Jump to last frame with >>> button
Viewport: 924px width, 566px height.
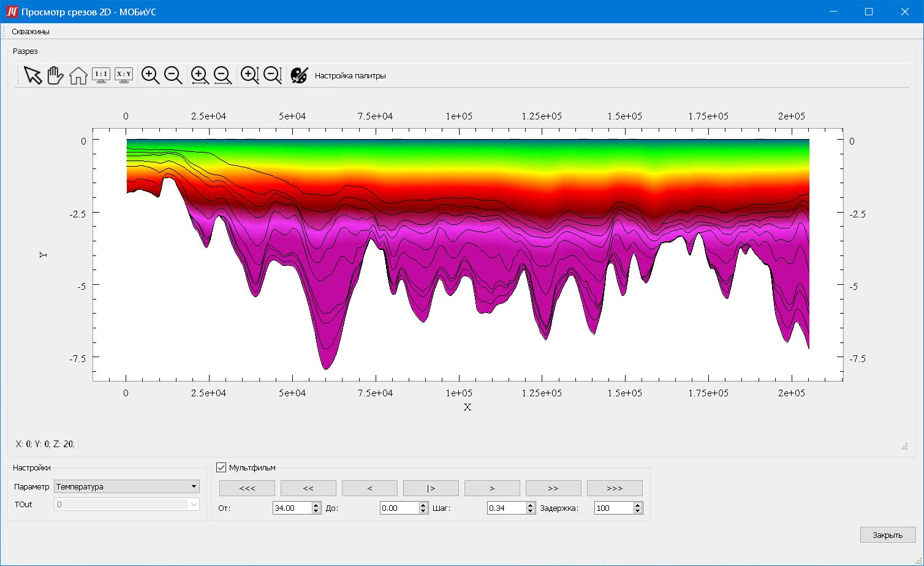tap(615, 488)
